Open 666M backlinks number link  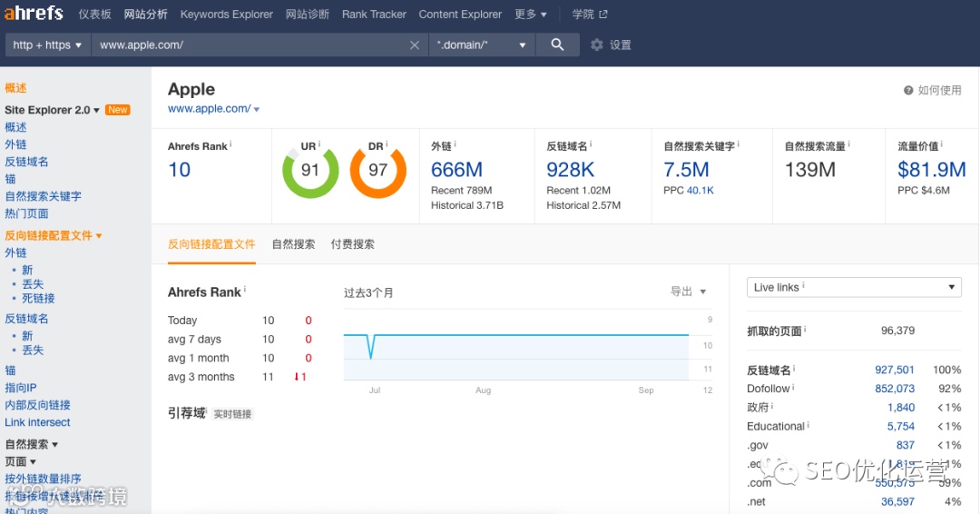click(456, 170)
